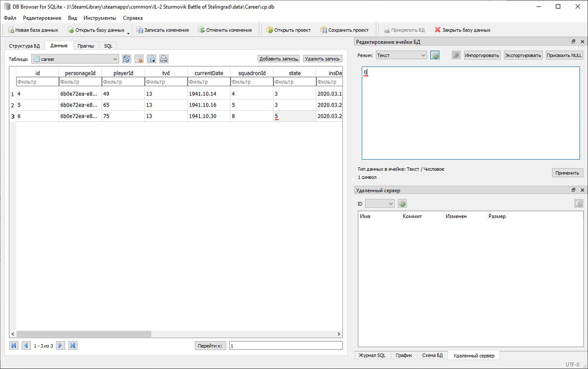Click Save Project (Сохранить проект) button
Screen dimensions: 588x369
pyautogui.click(x=344, y=30)
